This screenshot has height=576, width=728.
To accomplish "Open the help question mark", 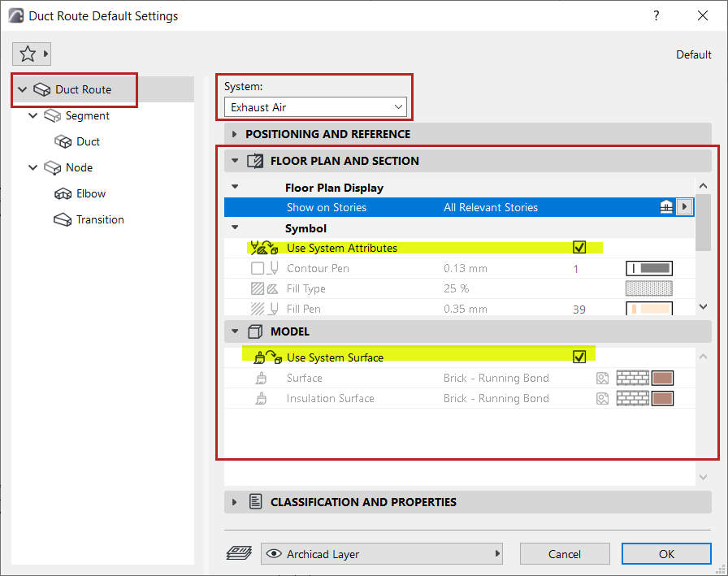I will point(656,15).
